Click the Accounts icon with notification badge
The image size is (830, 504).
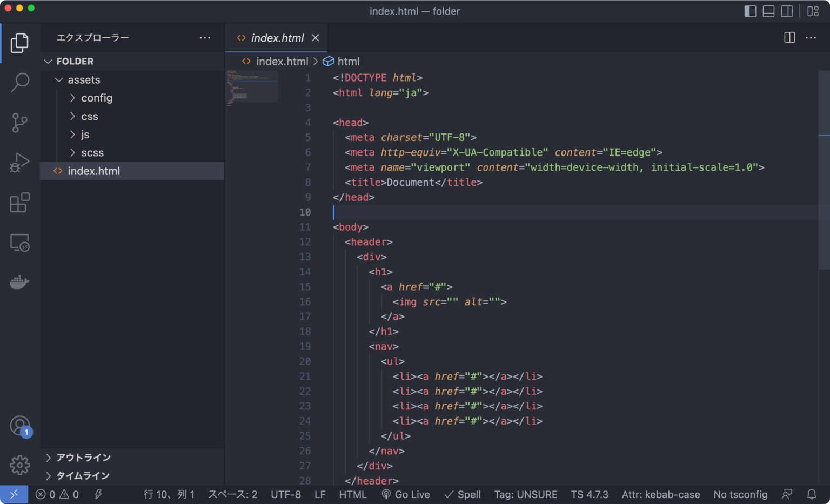tap(20, 425)
